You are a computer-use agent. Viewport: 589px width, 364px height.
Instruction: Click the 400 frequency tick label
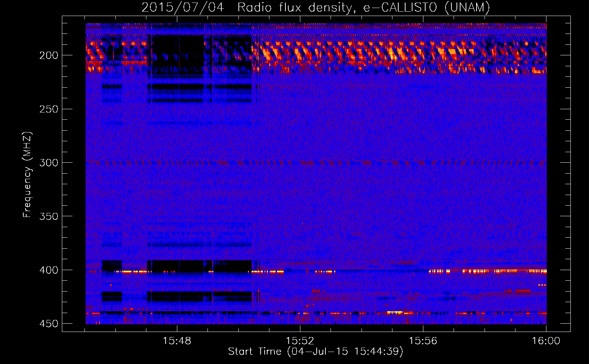(49, 270)
